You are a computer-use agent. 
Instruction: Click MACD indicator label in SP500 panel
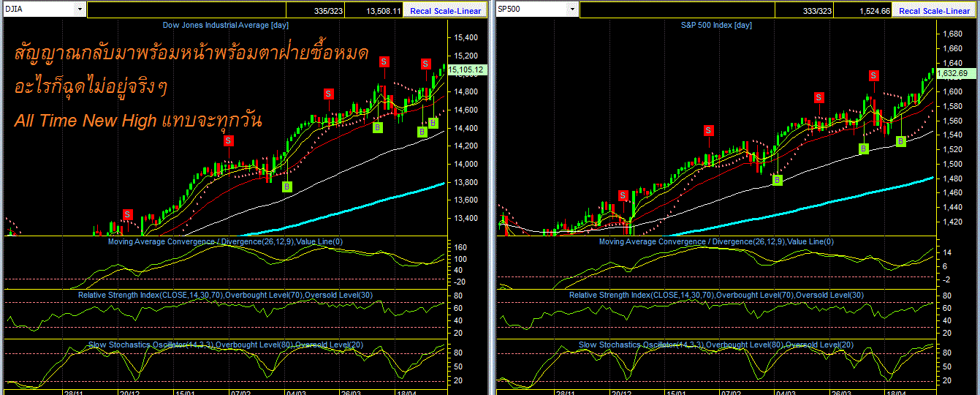coord(715,241)
